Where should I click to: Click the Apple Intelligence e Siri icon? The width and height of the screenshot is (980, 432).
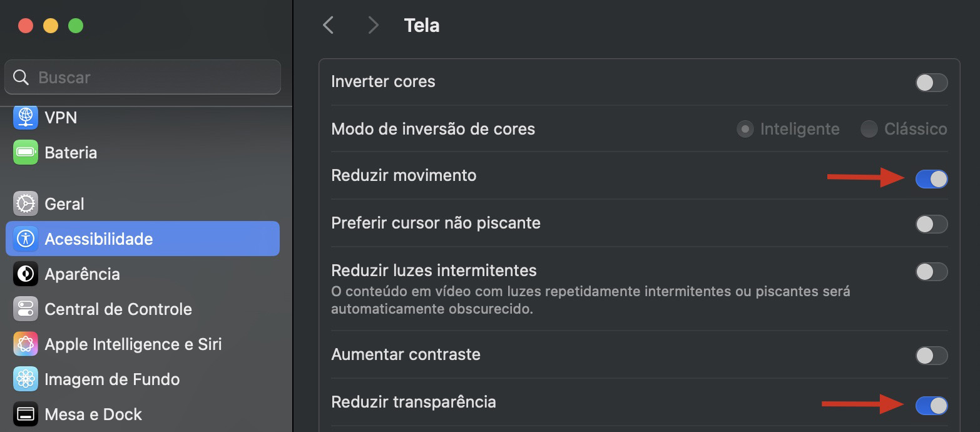pyautogui.click(x=25, y=344)
